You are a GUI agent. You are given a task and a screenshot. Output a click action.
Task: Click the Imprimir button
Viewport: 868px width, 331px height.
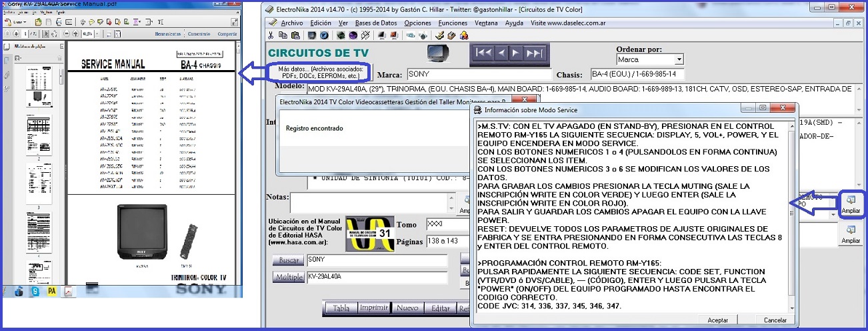(373, 308)
